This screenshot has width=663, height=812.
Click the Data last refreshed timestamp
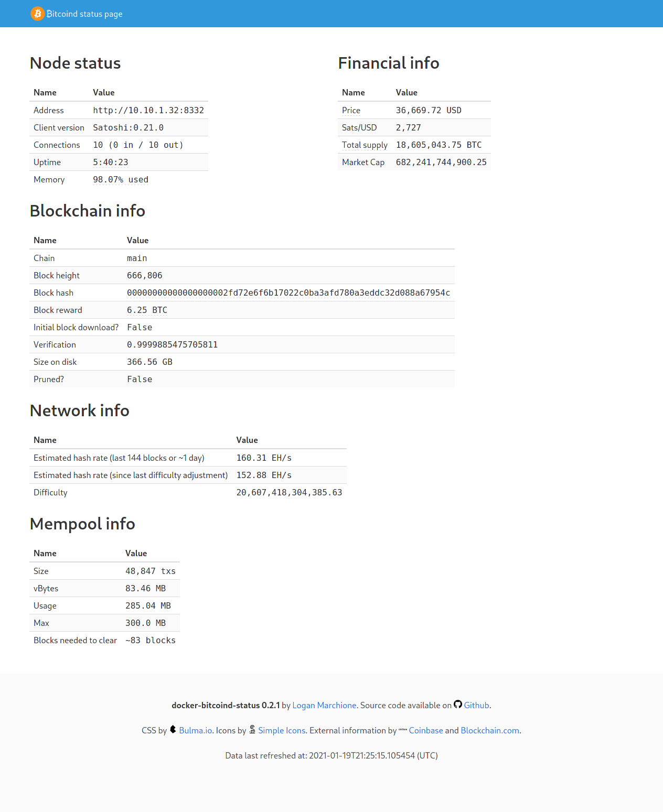click(x=331, y=756)
